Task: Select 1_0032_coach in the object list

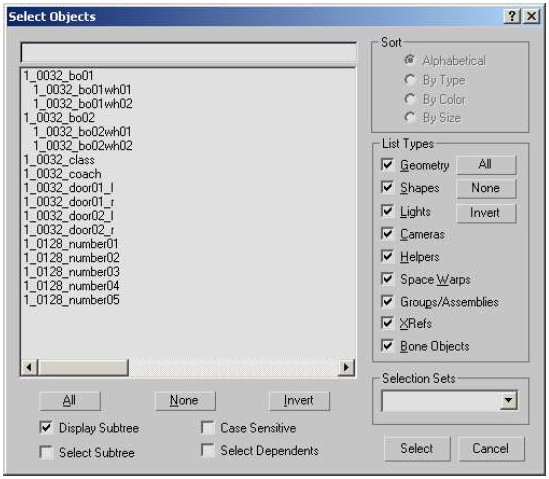Action: pyautogui.click(x=63, y=174)
